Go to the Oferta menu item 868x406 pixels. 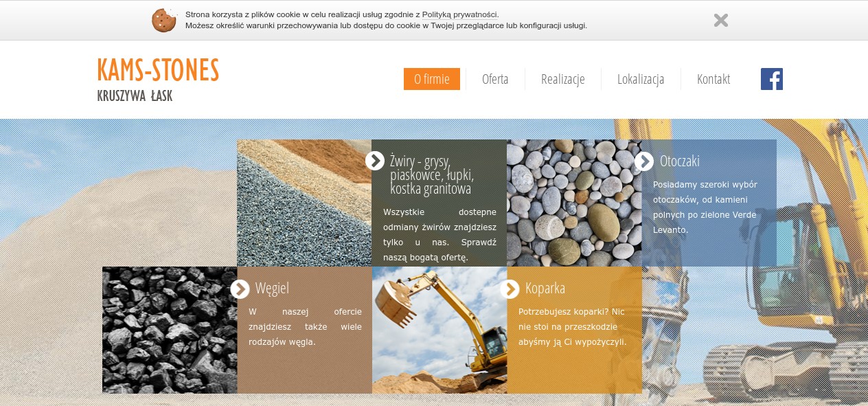(x=495, y=79)
